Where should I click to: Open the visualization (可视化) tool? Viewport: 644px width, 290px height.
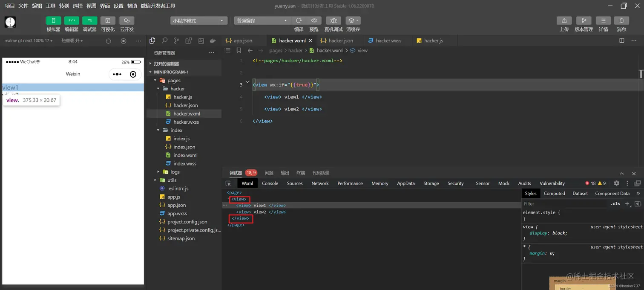(108, 20)
